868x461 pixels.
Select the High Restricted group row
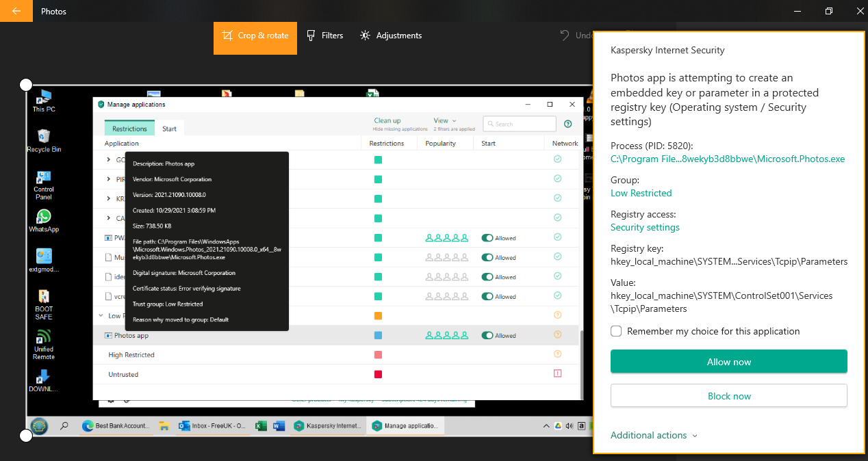coord(336,355)
